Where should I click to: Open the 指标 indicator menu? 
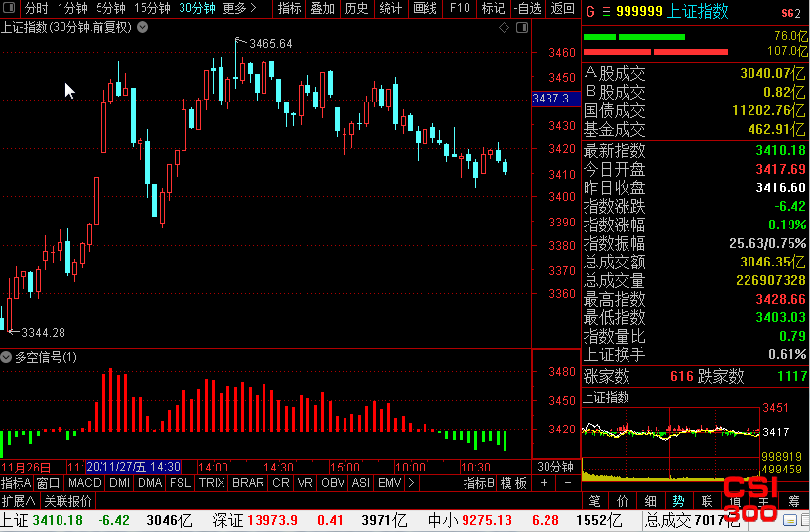(x=289, y=8)
